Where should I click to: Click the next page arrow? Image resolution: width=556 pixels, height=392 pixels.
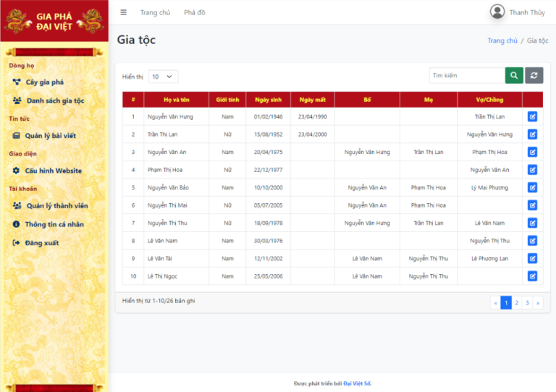click(537, 303)
